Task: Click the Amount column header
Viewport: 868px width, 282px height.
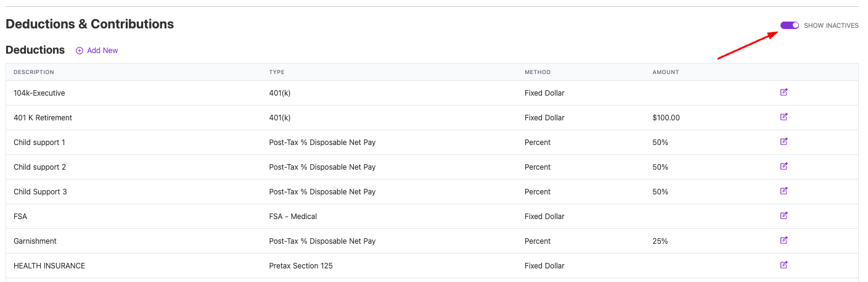Action: (666, 72)
